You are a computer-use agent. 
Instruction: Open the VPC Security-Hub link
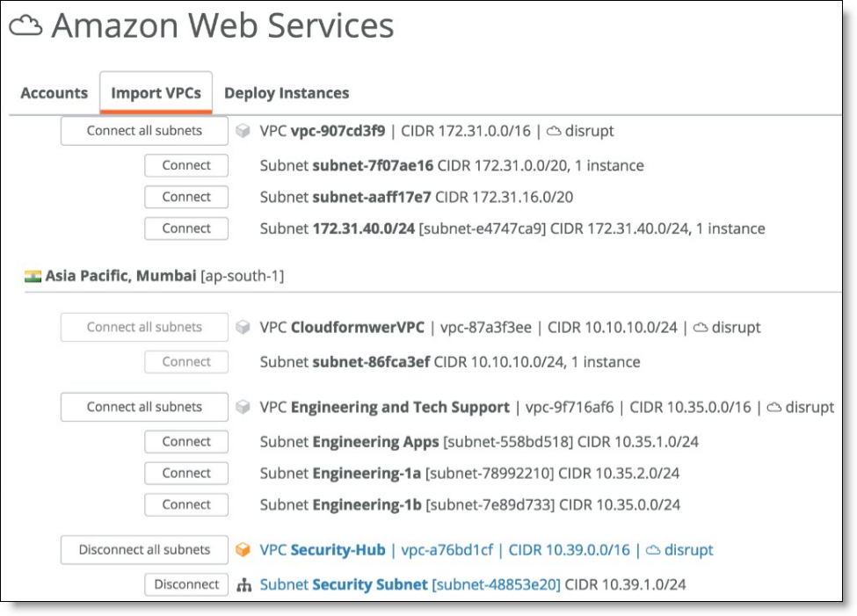[323, 550]
